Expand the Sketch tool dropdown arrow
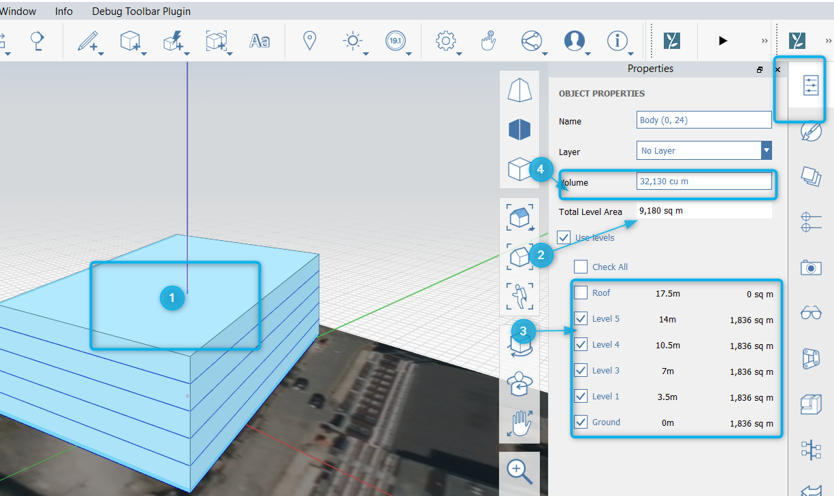This screenshot has height=496, width=834. click(x=101, y=54)
